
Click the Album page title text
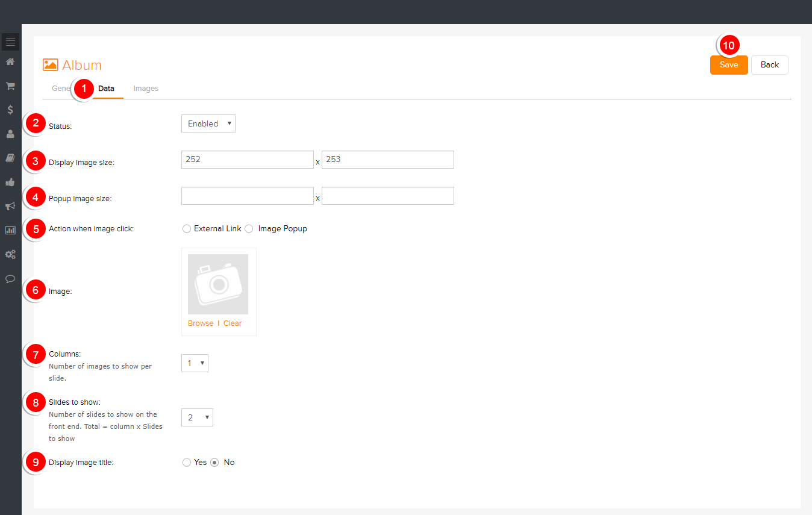[x=82, y=65]
